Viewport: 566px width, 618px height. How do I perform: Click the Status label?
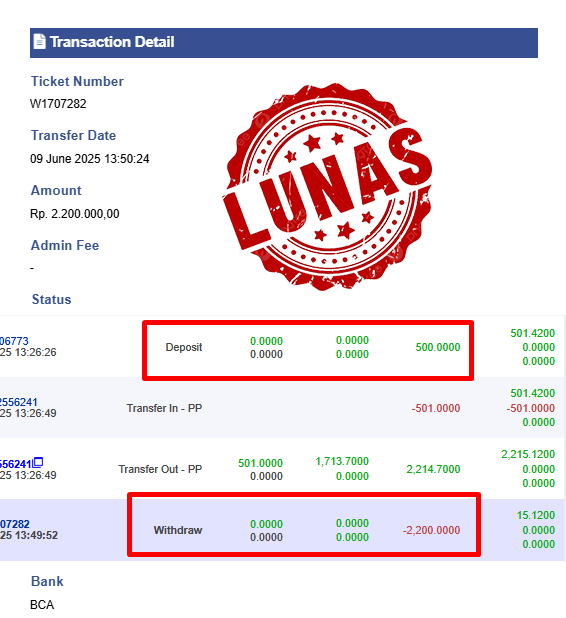pos(51,299)
